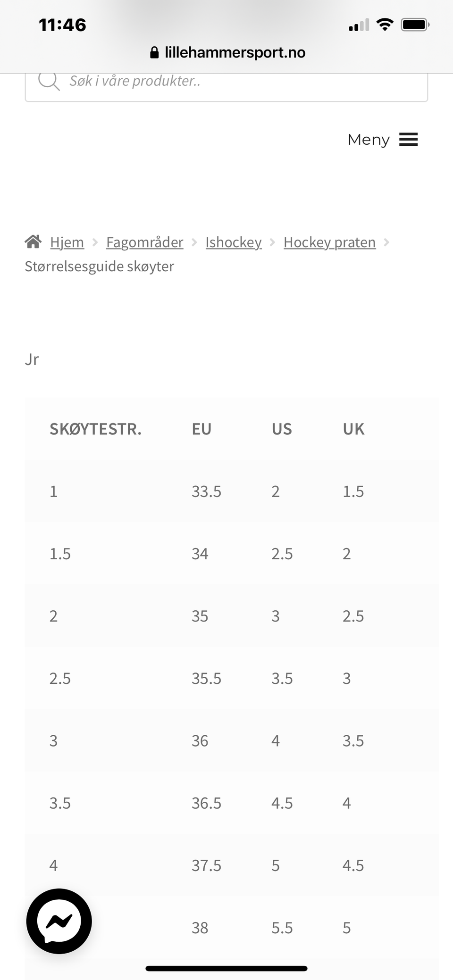Screen dimensions: 453x980
Task: Click the SKØYTESTR. column header
Action: (x=95, y=429)
